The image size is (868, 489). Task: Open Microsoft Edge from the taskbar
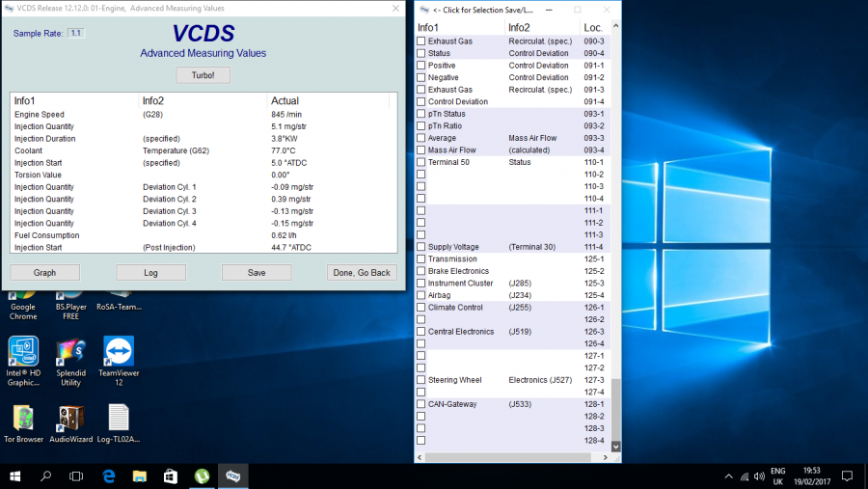tap(109, 475)
